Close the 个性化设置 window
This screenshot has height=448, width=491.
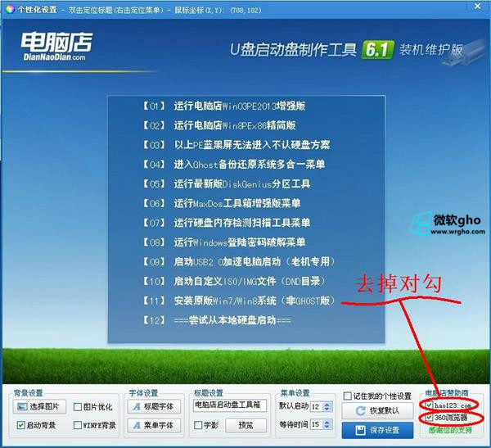[478, 6]
